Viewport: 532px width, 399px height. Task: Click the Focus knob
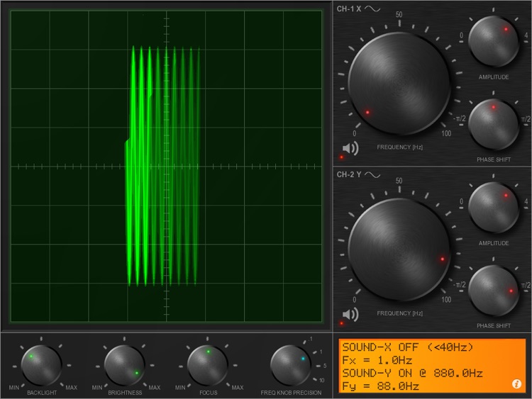(x=208, y=364)
